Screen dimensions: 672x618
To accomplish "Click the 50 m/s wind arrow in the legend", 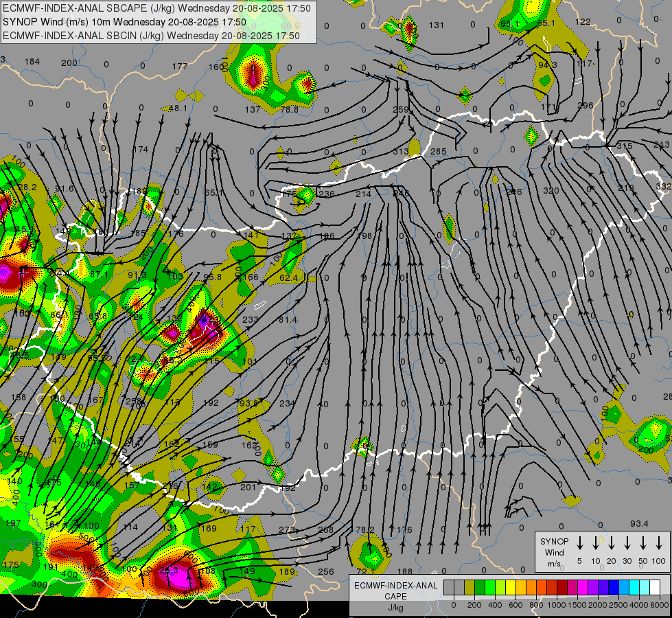I will pos(643,542).
